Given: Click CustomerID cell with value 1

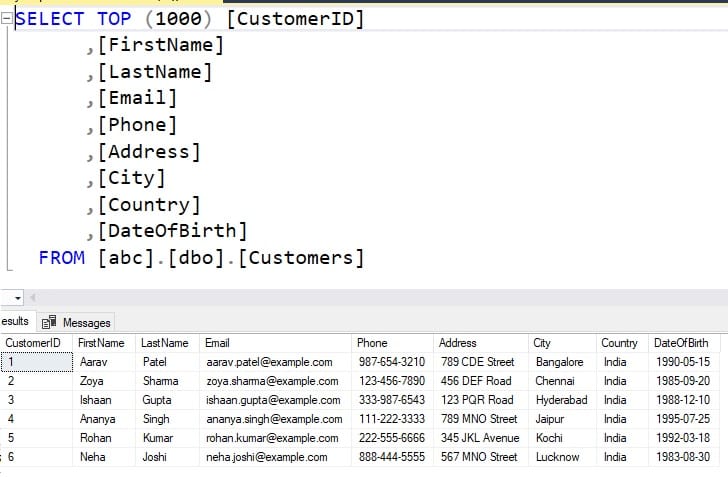Looking at the screenshot, I should tap(37, 362).
